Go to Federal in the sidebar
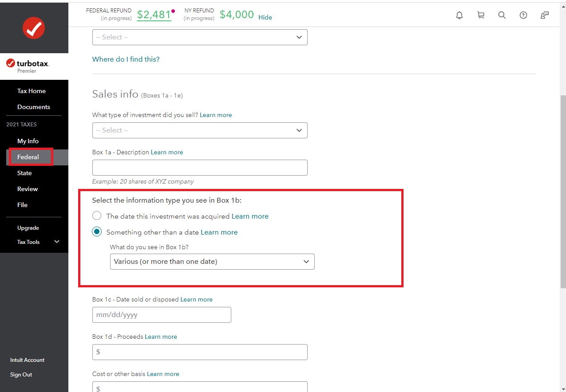The width and height of the screenshot is (566, 392). [x=28, y=157]
